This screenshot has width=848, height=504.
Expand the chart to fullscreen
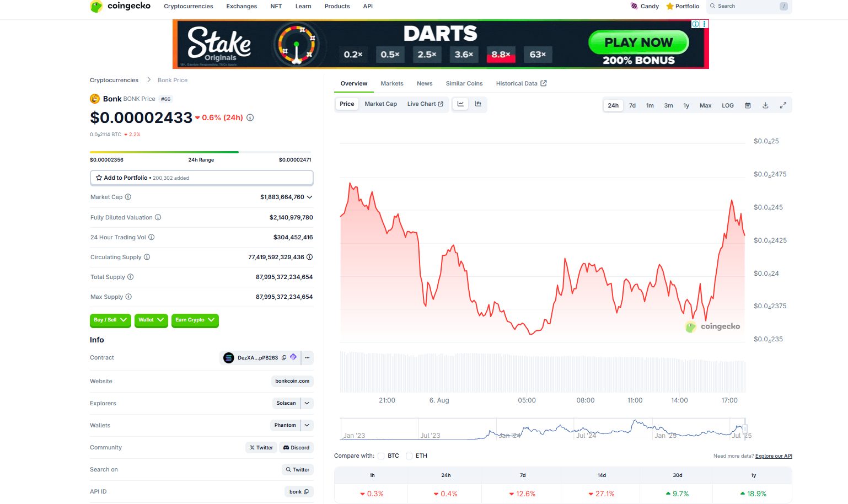pyautogui.click(x=783, y=105)
